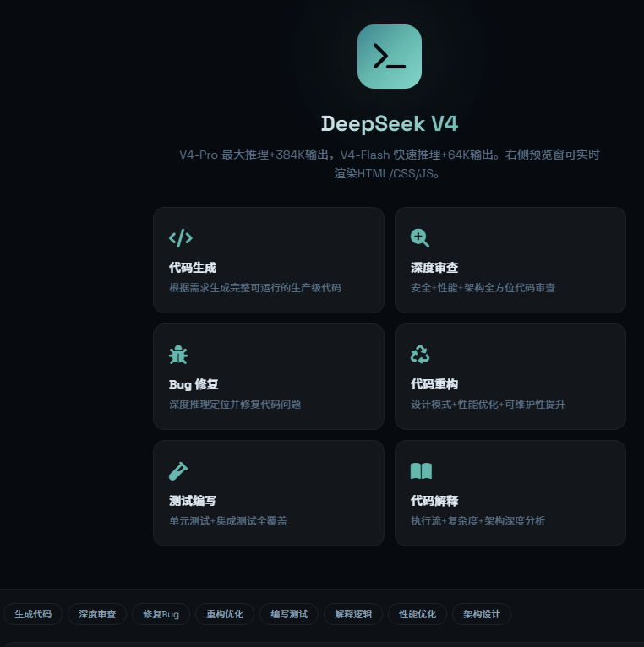
Task: Click text 设计模式+性能优化+可维护性提升
Action: 488,404
